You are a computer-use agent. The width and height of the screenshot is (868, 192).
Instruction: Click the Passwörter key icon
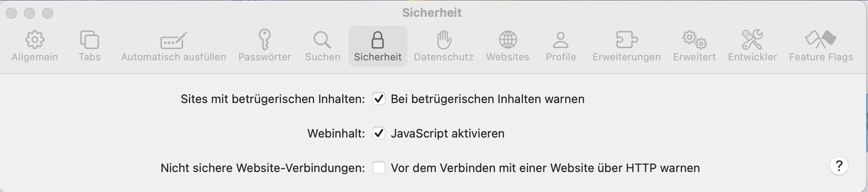click(x=265, y=40)
